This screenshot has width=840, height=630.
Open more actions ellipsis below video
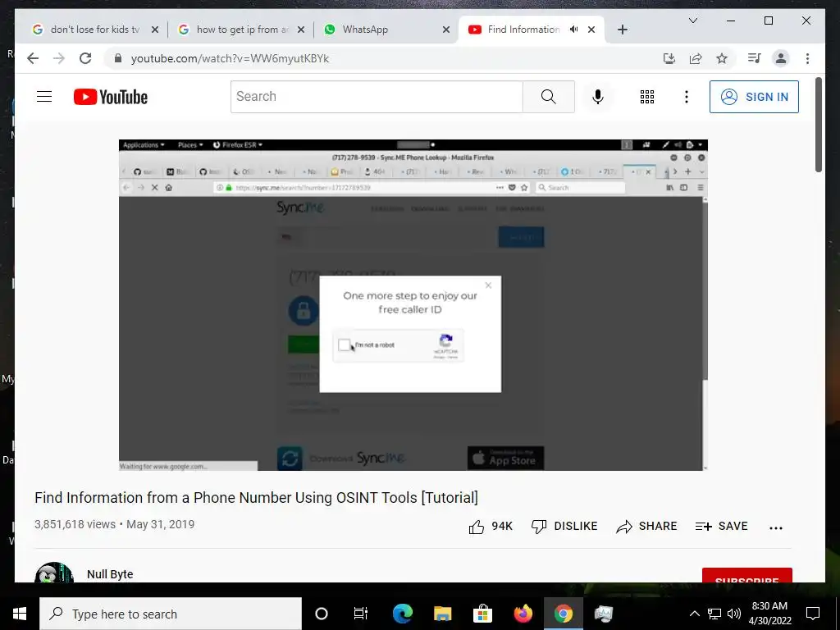(x=776, y=527)
